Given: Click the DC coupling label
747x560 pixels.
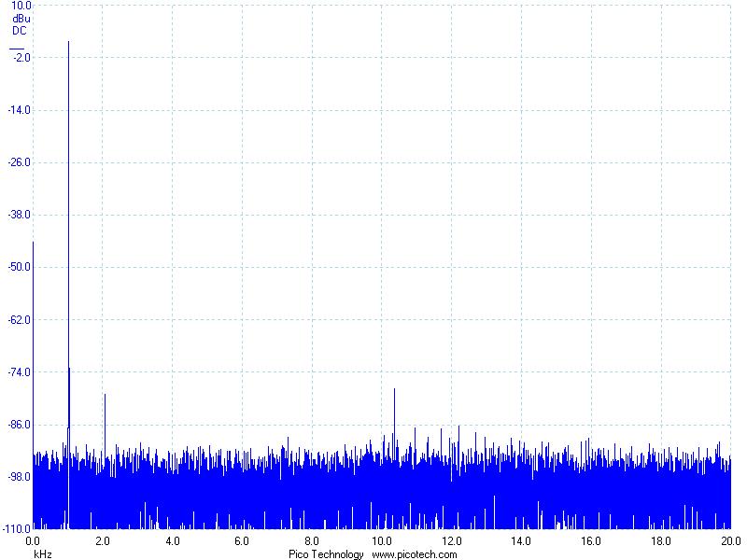Looking at the screenshot, I should (x=19, y=31).
